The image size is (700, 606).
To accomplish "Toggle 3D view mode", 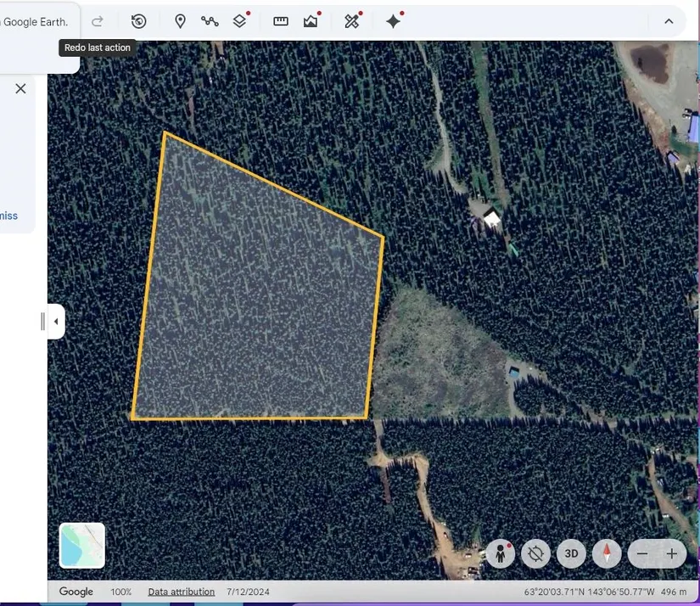I will (571, 553).
